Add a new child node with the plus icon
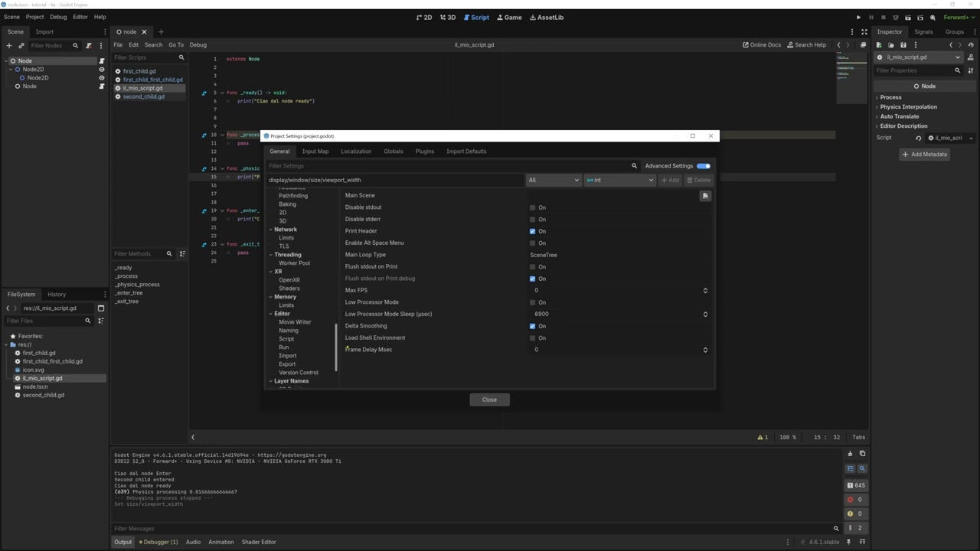Viewport: 980px width, 551px height. (9, 46)
